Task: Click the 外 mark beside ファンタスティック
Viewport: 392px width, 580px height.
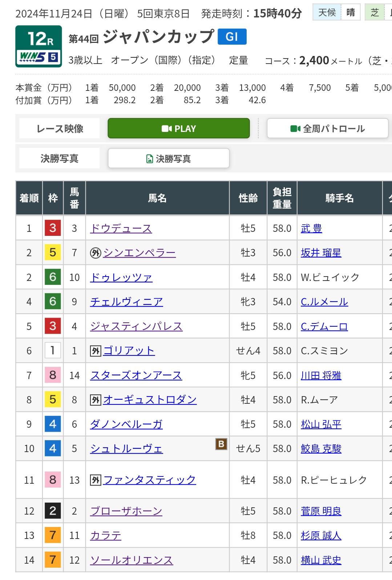Action: point(95,480)
